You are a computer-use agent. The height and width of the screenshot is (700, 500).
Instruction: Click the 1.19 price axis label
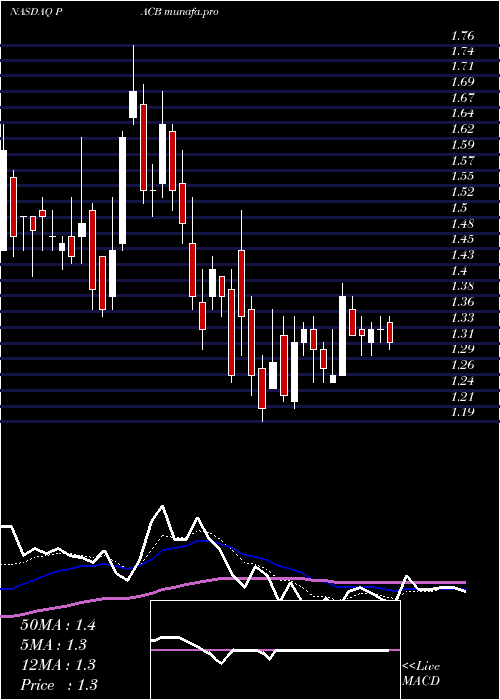coord(462,412)
